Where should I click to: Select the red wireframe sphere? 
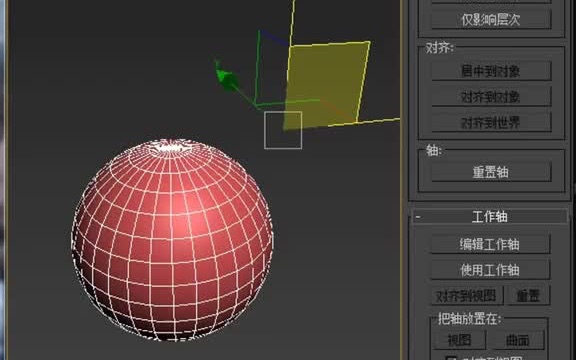(172, 240)
